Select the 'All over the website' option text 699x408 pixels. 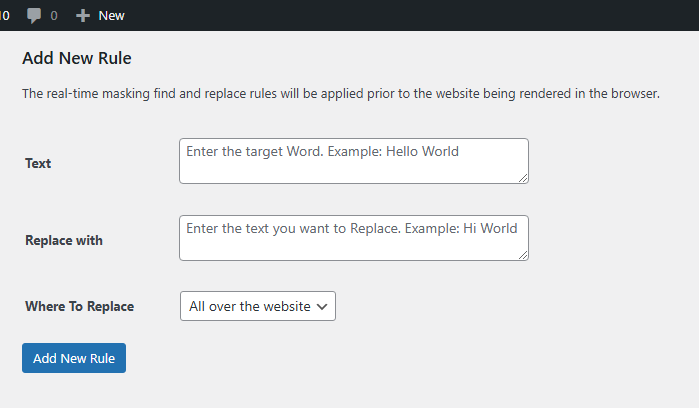(249, 307)
